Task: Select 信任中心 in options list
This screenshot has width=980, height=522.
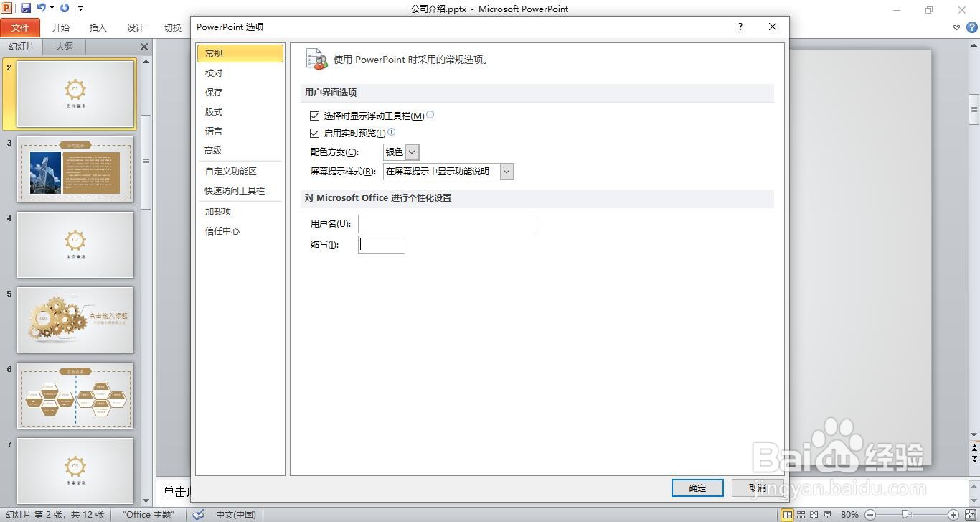Action: coord(240,230)
